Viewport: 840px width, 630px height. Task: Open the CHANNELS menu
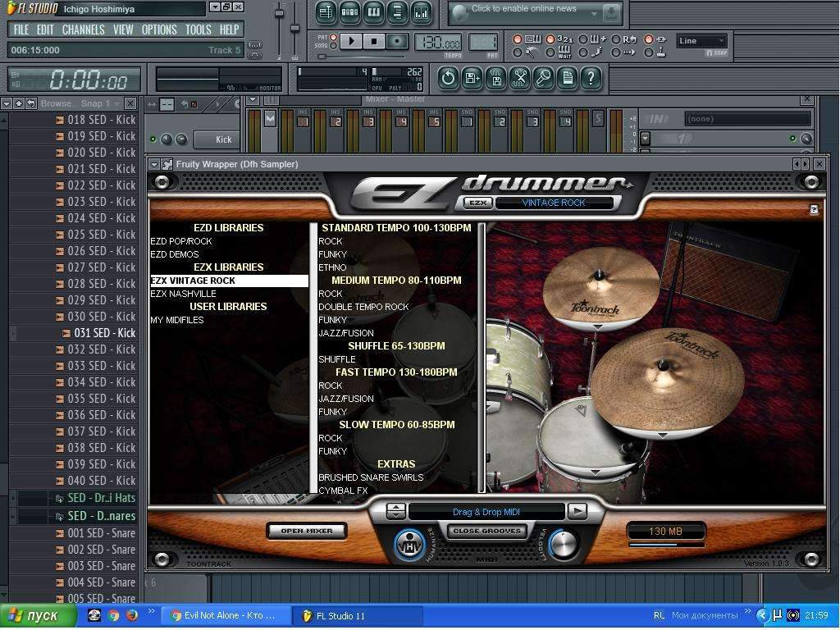(x=83, y=30)
